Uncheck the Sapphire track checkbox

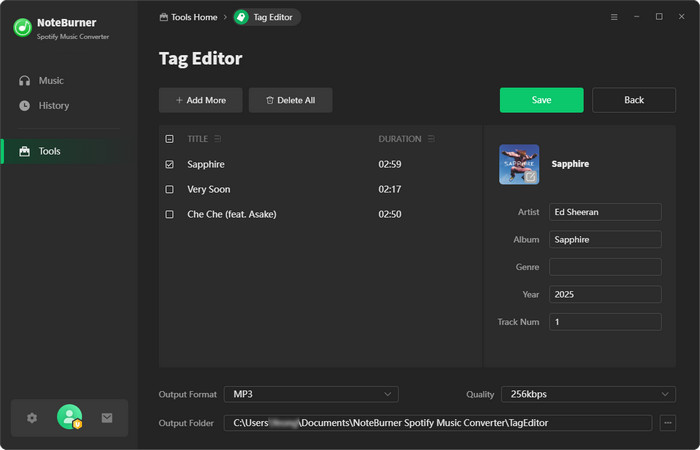(x=170, y=164)
